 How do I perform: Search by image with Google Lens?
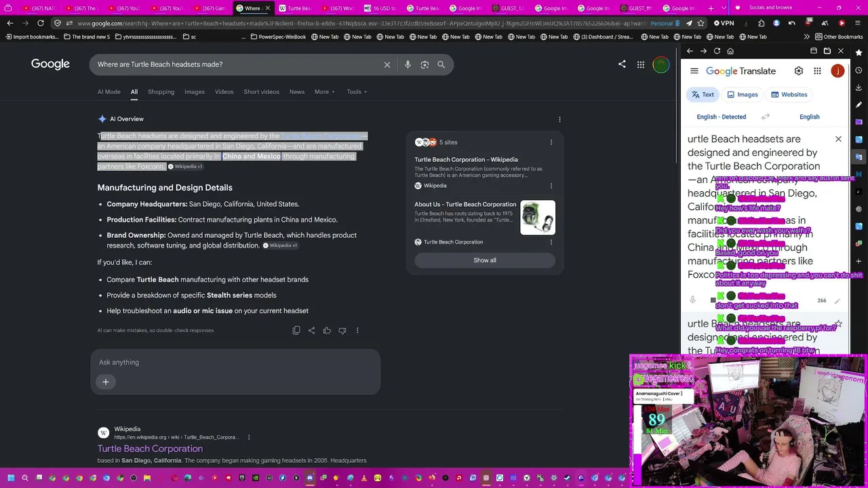point(425,64)
